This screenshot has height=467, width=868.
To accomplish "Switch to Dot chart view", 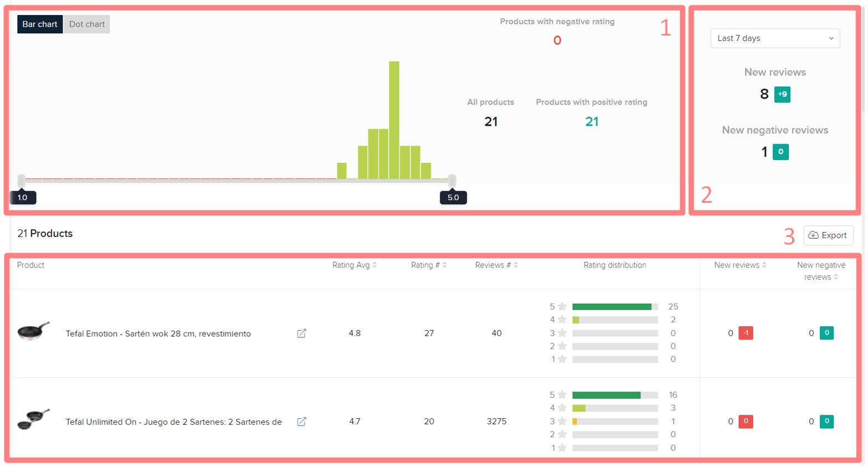I will [87, 24].
